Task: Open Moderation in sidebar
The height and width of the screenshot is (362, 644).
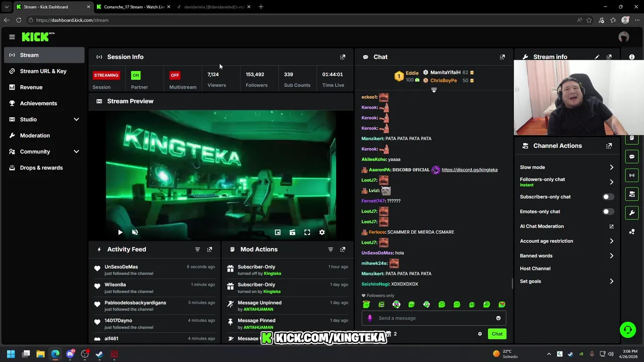Action: (44, 136)
